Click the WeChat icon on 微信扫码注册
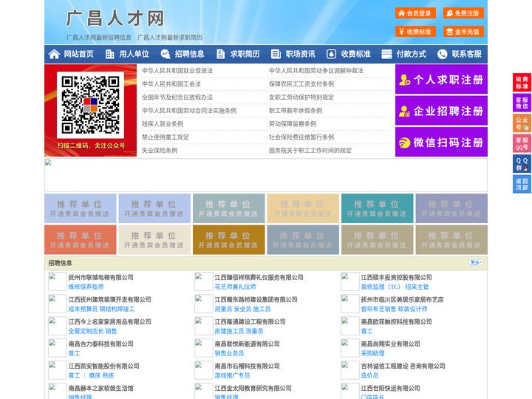Image resolution: width=532 pixels, height=399 pixels. coord(404,143)
